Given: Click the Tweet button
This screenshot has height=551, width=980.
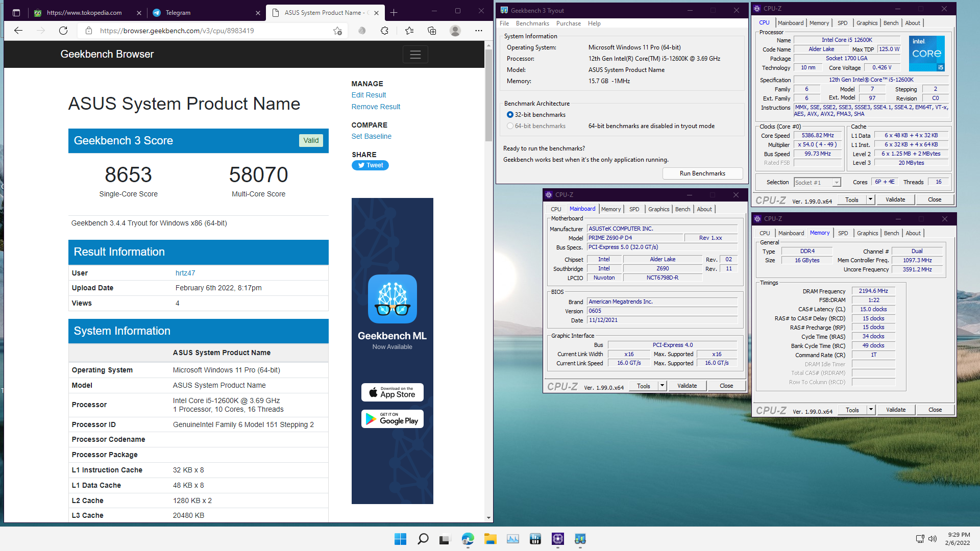Looking at the screenshot, I should tap(370, 165).
